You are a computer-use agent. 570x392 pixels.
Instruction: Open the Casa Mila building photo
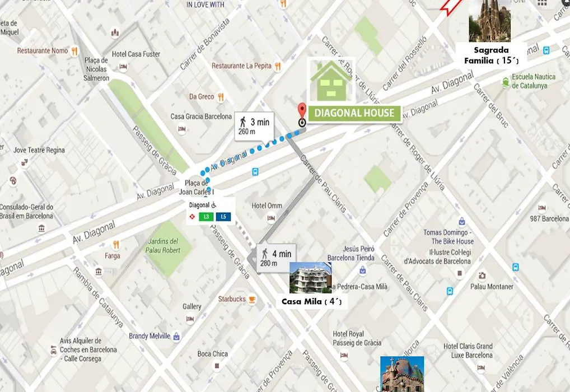point(310,278)
